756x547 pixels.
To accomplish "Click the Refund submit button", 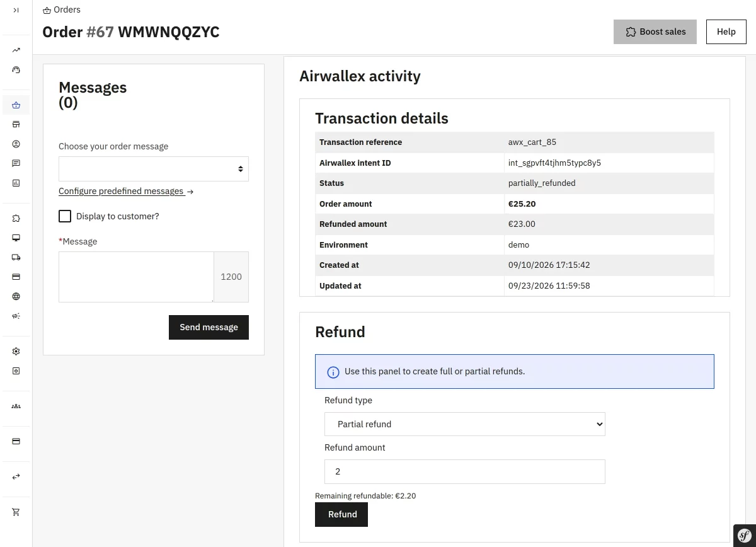I will [x=341, y=514].
